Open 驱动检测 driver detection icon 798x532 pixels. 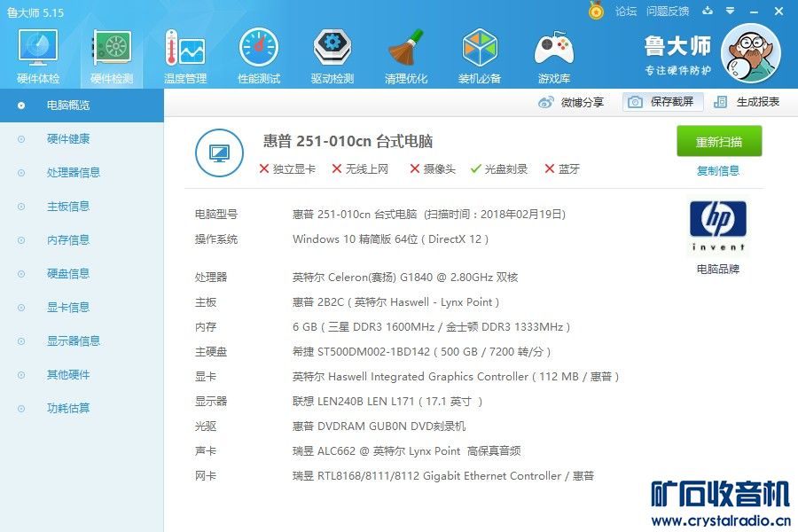(332, 56)
